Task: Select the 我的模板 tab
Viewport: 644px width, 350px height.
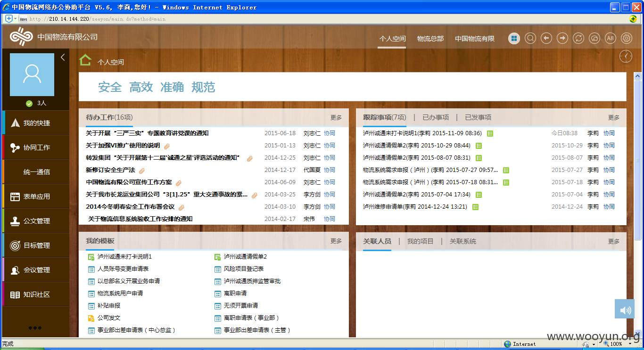Action: [x=100, y=241]
